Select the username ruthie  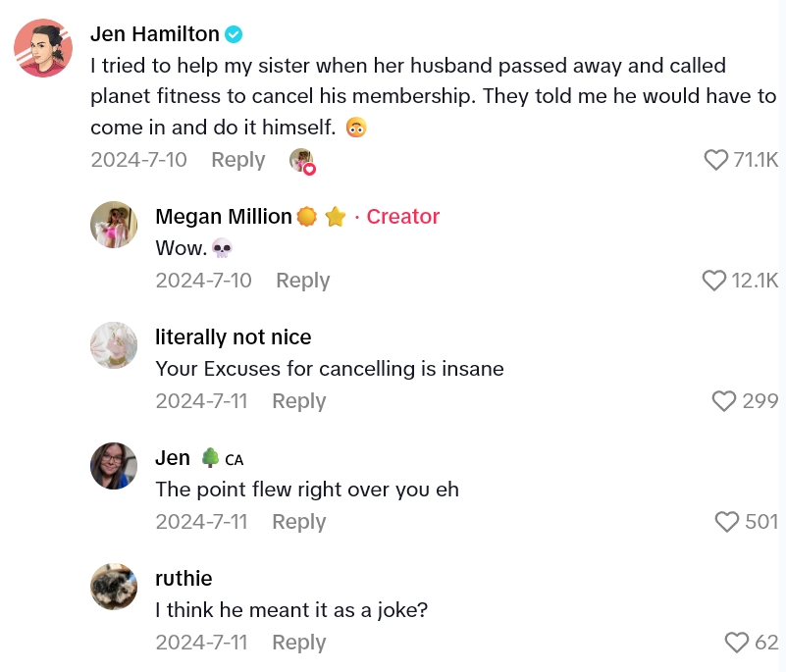(x=183, y=579)
